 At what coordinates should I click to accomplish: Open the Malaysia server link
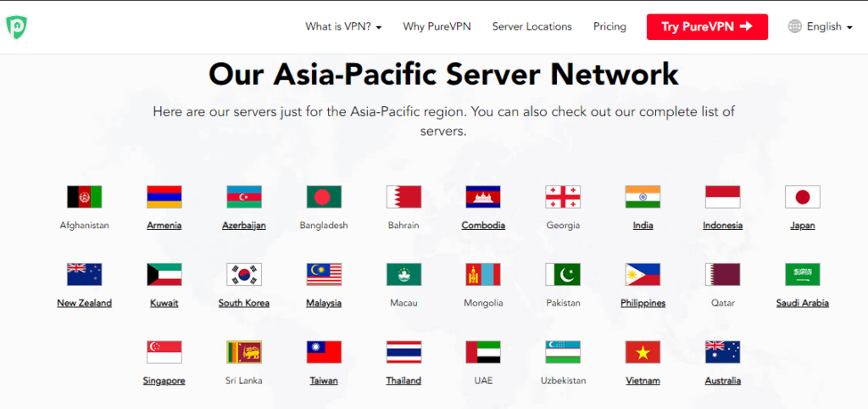324,303
